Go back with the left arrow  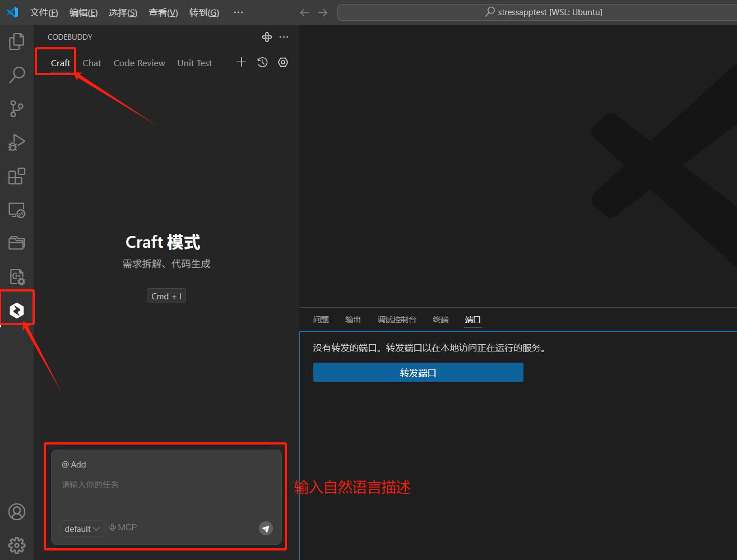[x=304, y=12]
